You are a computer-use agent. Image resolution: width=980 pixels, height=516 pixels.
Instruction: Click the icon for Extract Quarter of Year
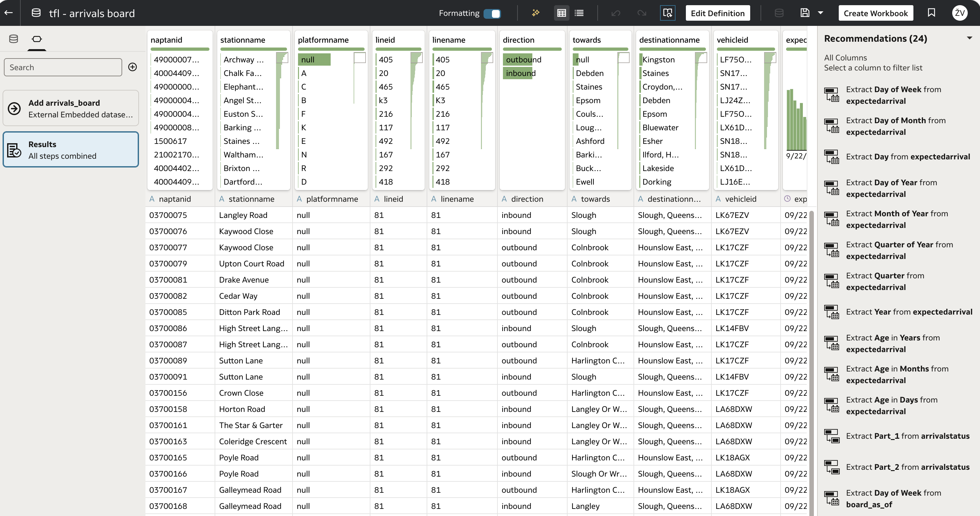coord(832,250)
